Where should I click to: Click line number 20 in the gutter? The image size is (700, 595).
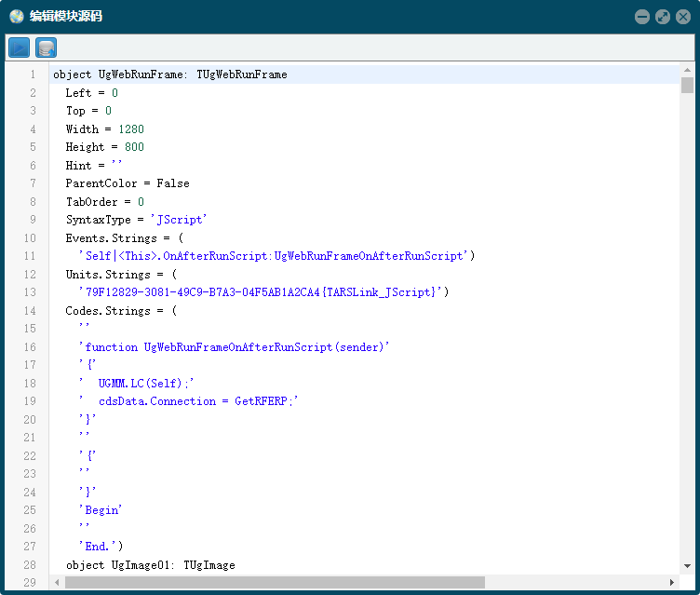[x=30, y=419]
